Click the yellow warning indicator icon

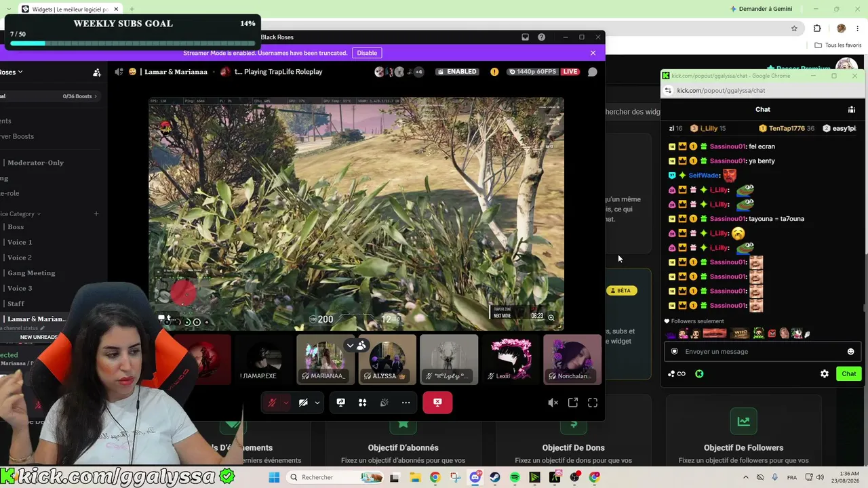[x=494, y=72]
